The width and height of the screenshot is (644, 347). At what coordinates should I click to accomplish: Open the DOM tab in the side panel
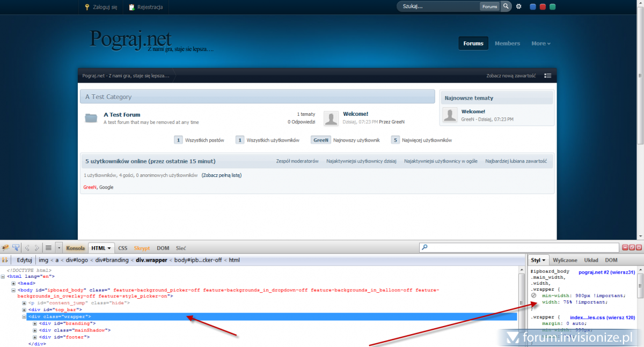(611, 260)
